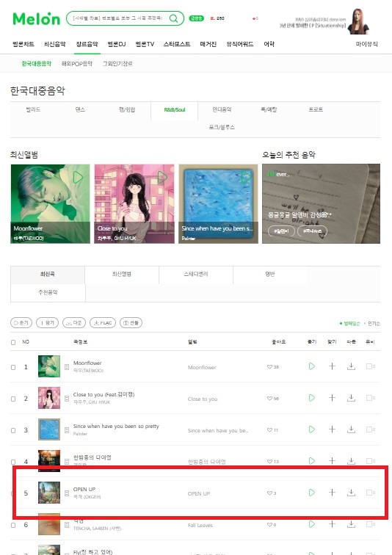The image size is (392, 555).
Task: Play the Moonflower song in row 1
Action: coord(312,366)
